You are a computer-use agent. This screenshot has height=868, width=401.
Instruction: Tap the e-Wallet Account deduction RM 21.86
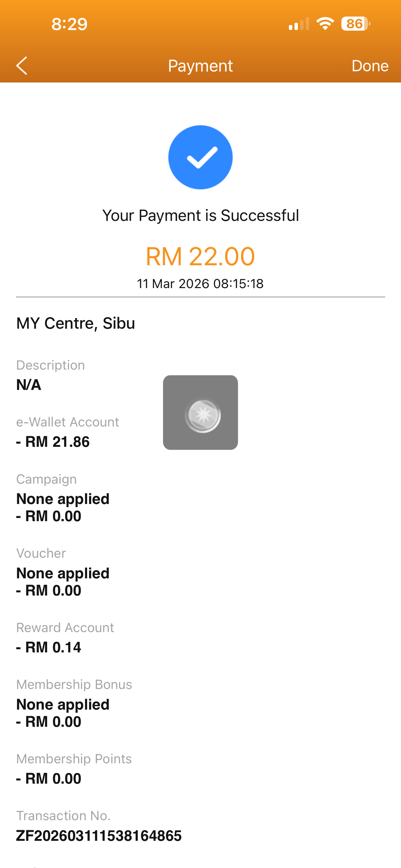coord(53,442)
